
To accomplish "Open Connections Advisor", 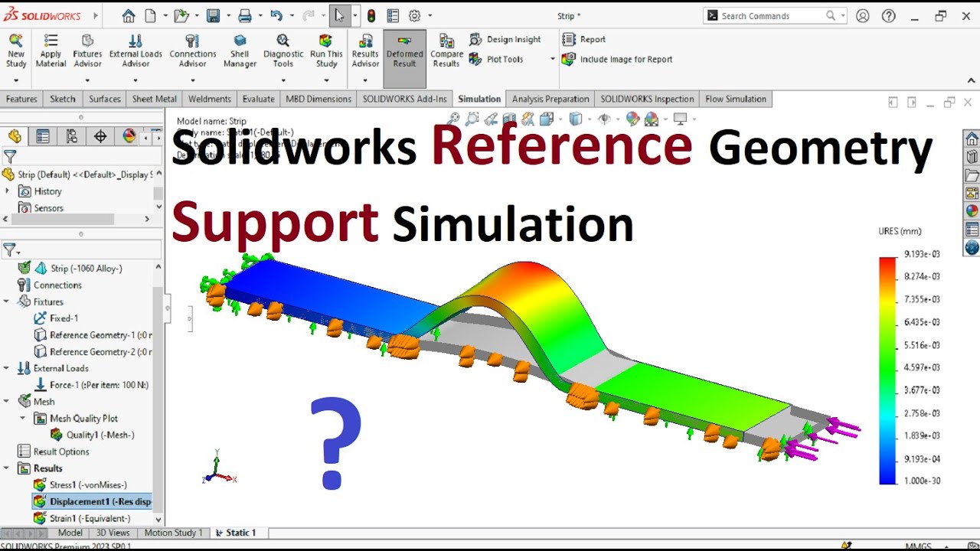I will point(192,51).
